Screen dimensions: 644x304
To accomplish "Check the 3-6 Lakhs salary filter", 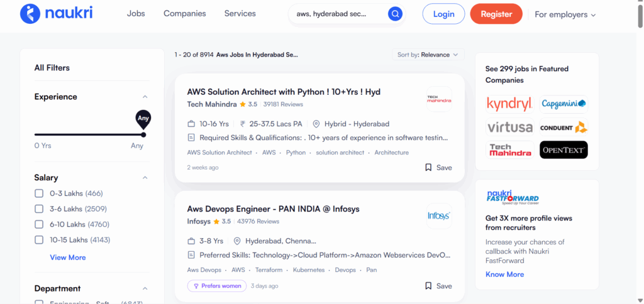I will (39, 209).
